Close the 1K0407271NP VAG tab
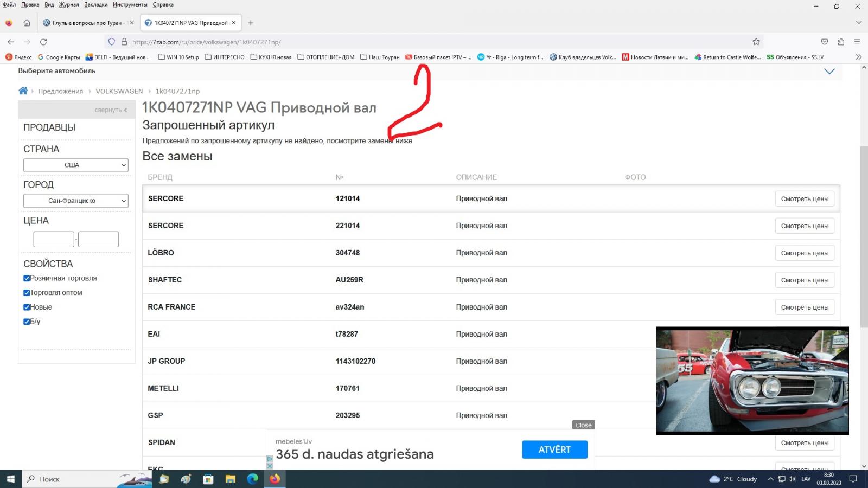This screenshot has width=868, height=488. click(234, 23)
